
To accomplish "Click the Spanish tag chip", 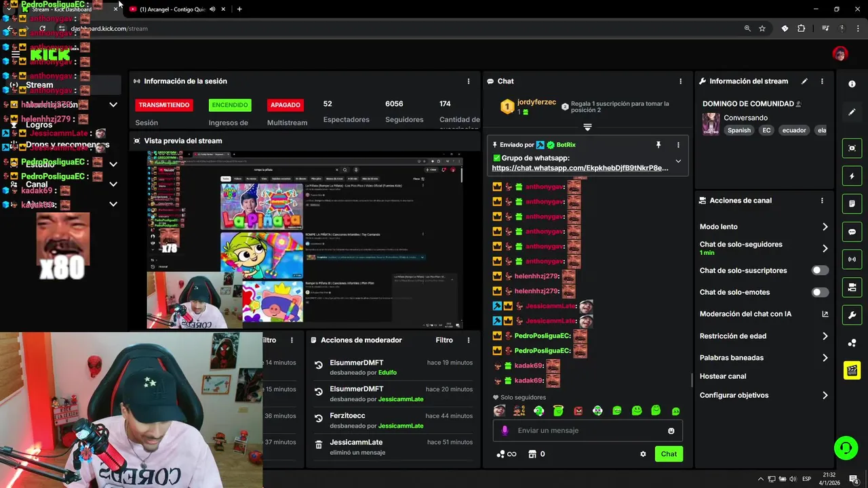I will pyautogui.click(x=739, y=130).
